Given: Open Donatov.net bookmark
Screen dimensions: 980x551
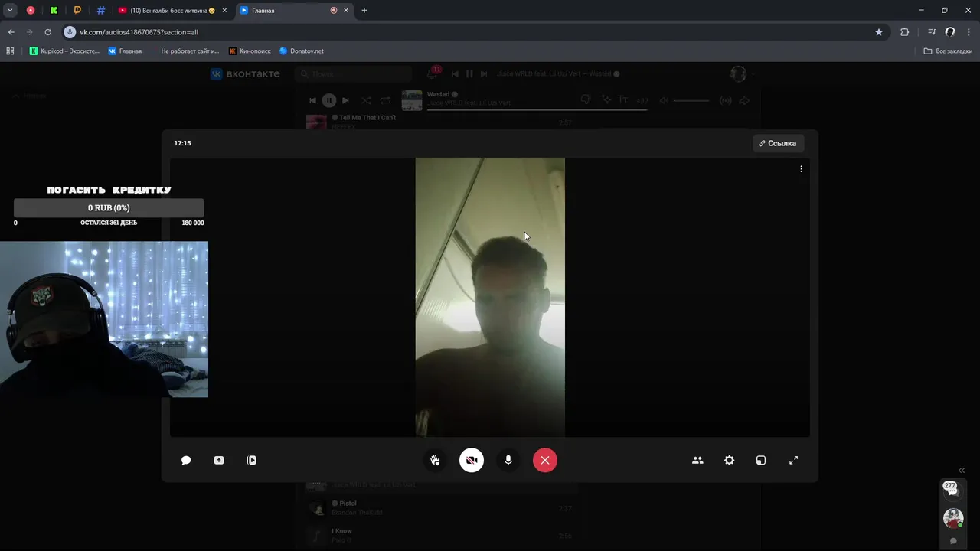Looking at the screenshot, I should pyautogui.click(x=302, y=51).
